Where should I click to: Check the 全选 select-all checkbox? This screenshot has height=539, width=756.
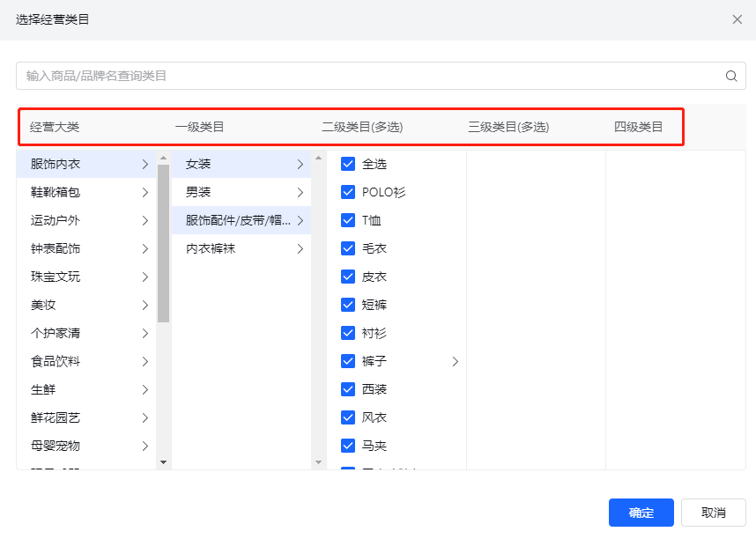point(348,164)
